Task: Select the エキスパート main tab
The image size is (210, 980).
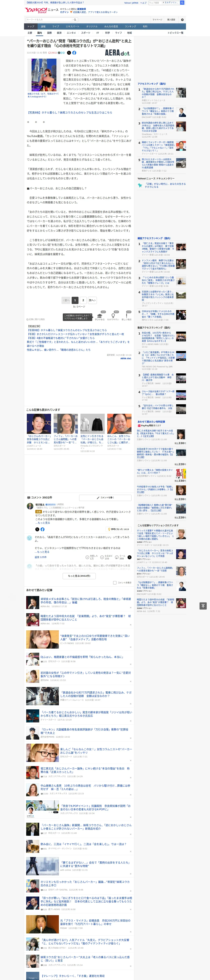Action: click(x=72, y=26)
